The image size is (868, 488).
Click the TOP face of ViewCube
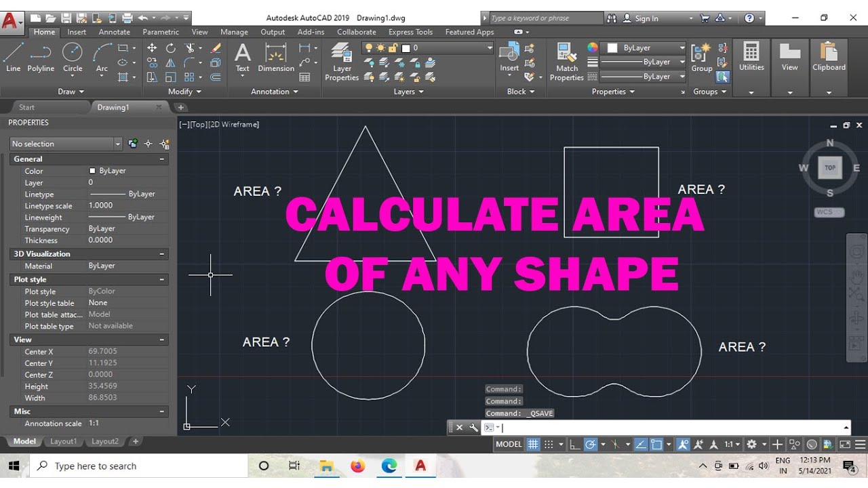click(830, 167)
